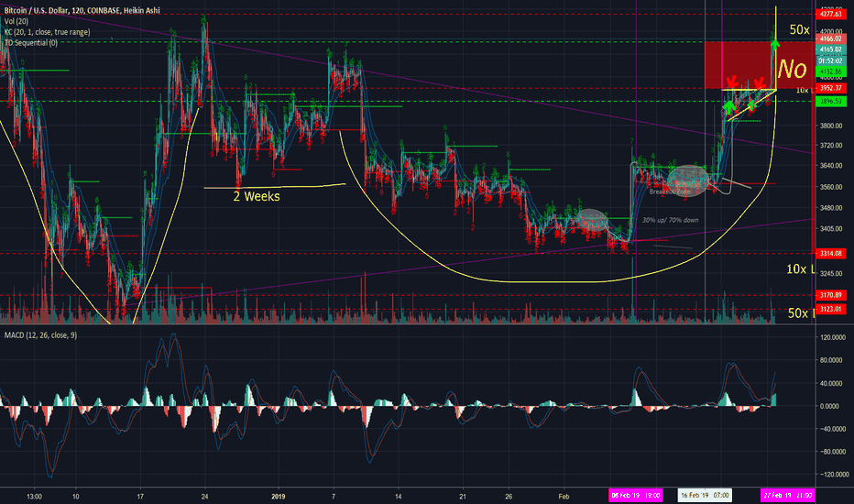The image size is (854, 504).
Task: Click the 26 date on time axis
Action: [x=509, y=497]
